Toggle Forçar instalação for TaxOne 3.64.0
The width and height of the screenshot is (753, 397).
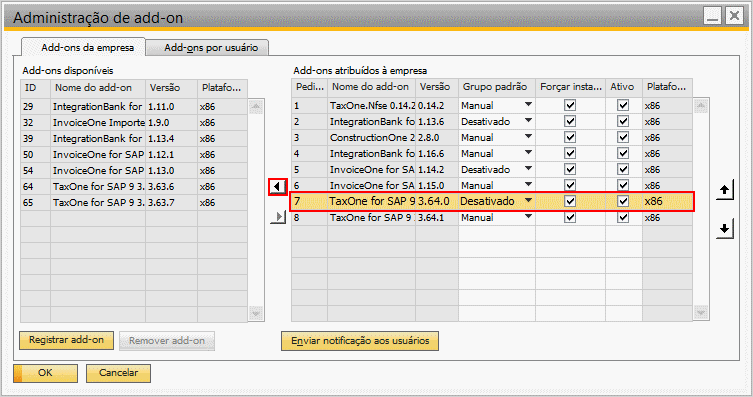pos(570,201)
